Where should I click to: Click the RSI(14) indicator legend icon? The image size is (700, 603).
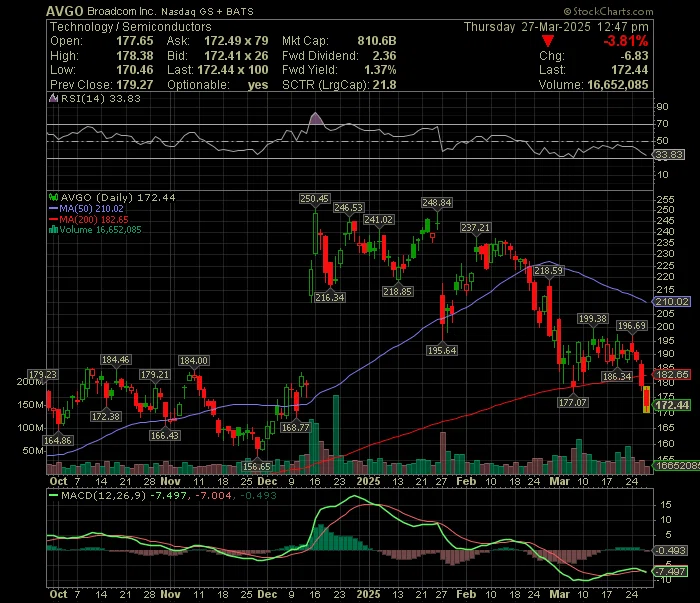pos(53,98)
